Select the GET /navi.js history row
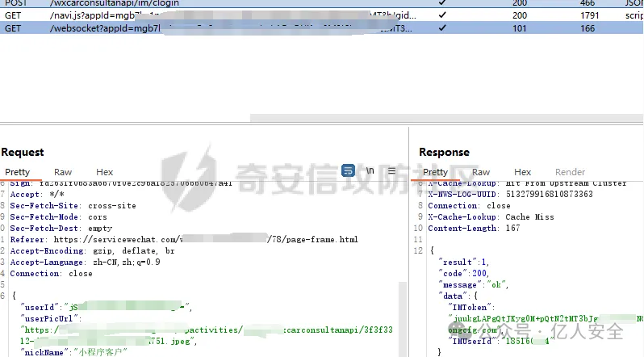The width and height of the screenshot is (644, 357). [322, 15]
